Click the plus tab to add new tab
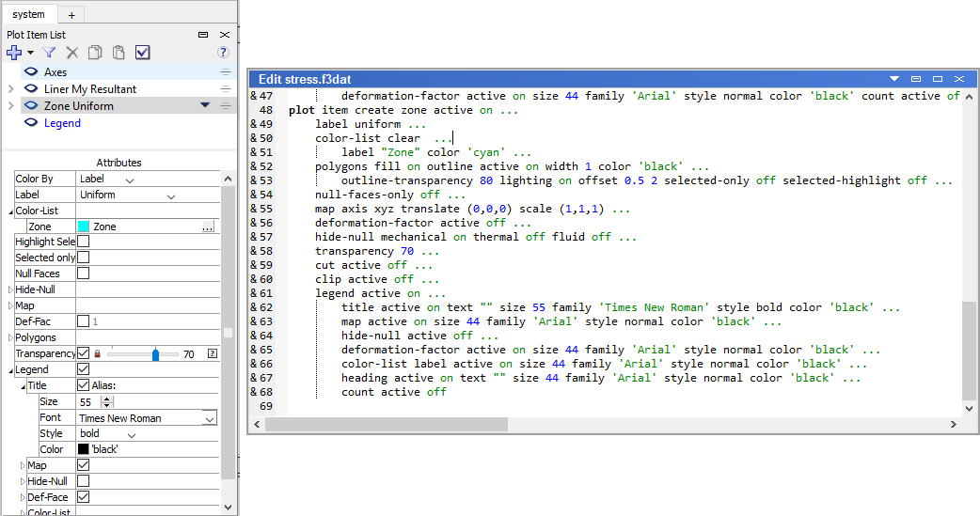The width and height of the screenshot is (980, 516). [71, 14]
